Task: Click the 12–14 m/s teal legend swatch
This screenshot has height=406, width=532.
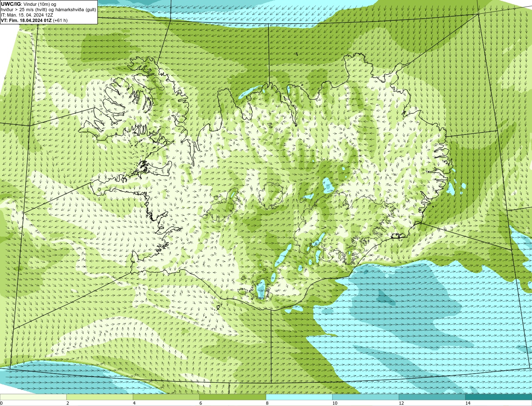Action: click(432, 397)
